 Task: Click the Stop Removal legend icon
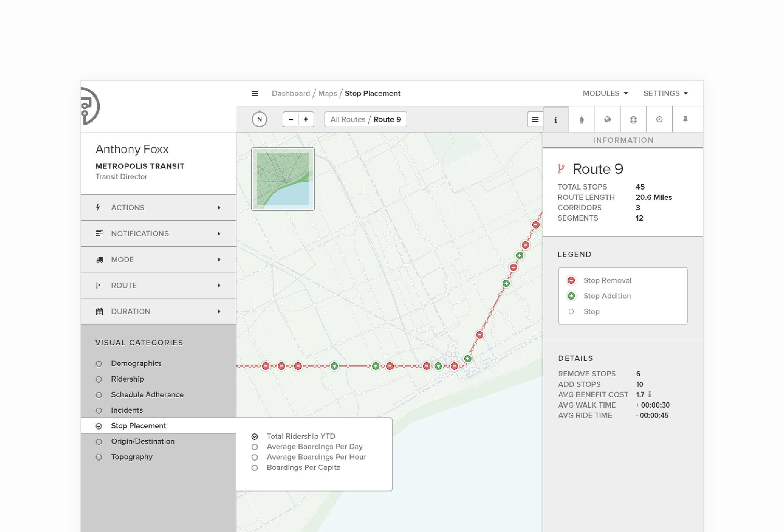click(571, 280)
